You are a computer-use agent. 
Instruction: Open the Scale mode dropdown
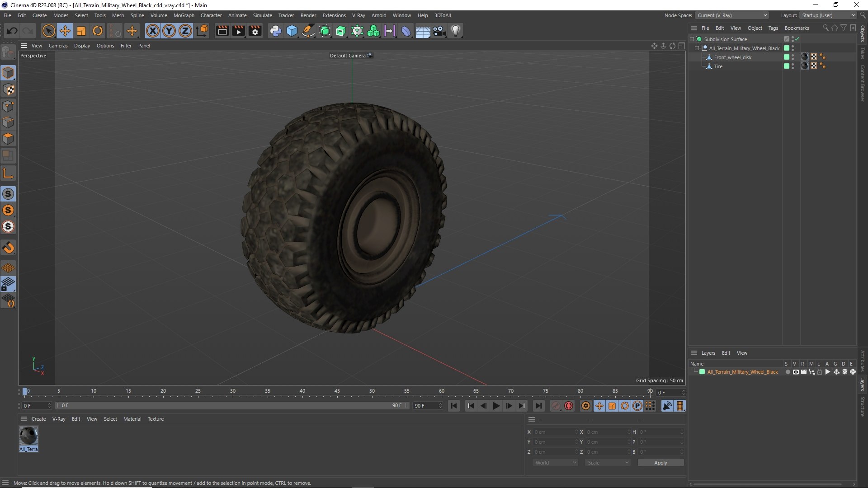coord(608,463)
